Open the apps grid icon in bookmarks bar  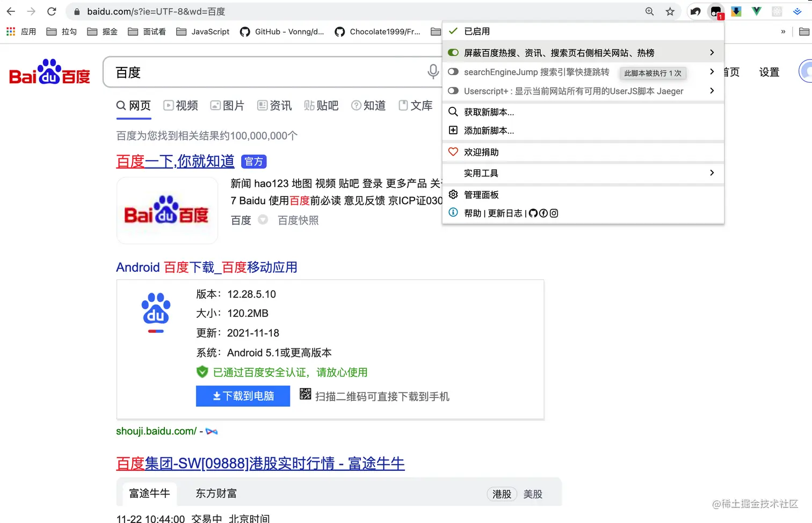pyautogui.click(x=11, y=32)
